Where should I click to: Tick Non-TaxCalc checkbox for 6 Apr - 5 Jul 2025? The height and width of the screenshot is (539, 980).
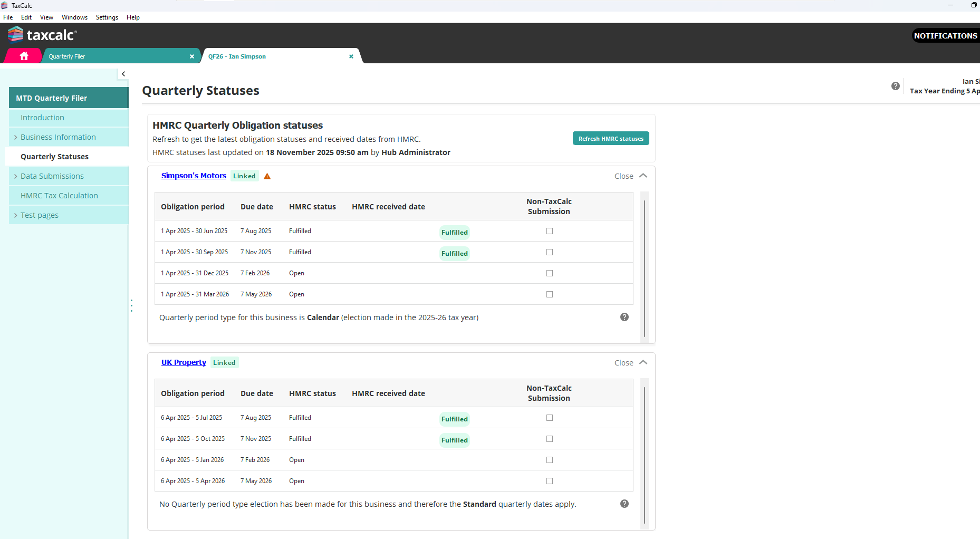tap(550, 418)
